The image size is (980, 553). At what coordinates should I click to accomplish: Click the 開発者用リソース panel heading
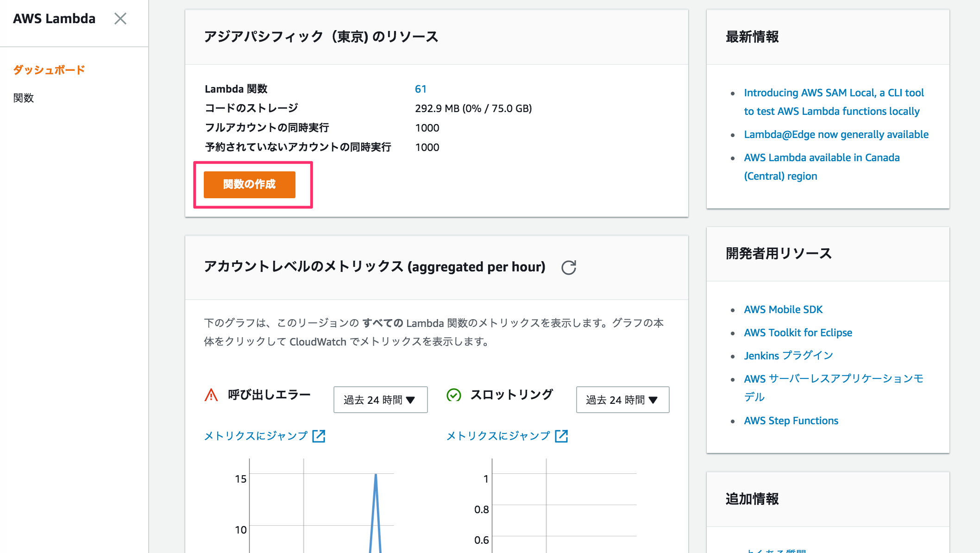click(x=779, y=253)
